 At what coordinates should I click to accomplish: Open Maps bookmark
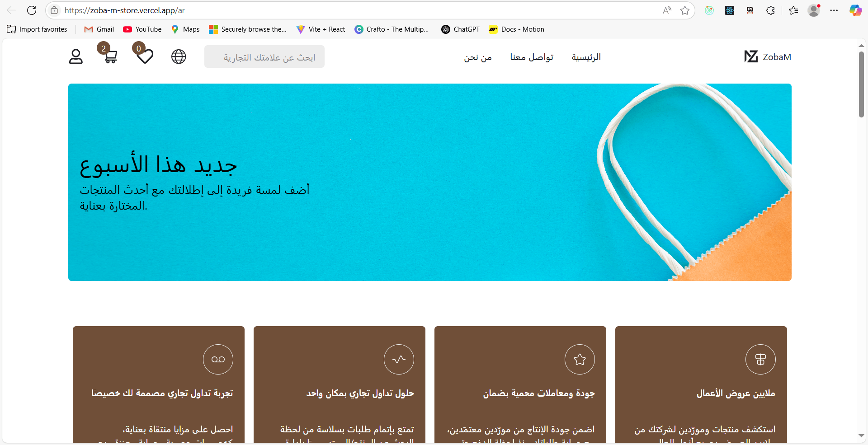(185, 29)
